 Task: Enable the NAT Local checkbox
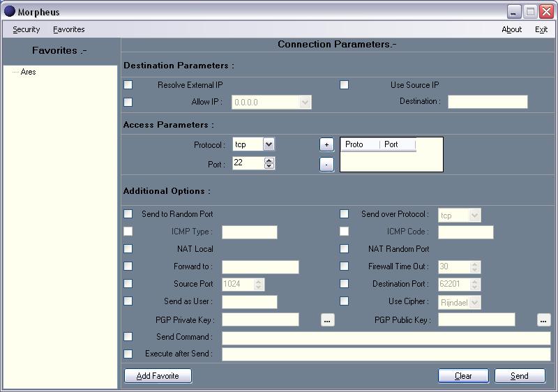pos(128,249)
